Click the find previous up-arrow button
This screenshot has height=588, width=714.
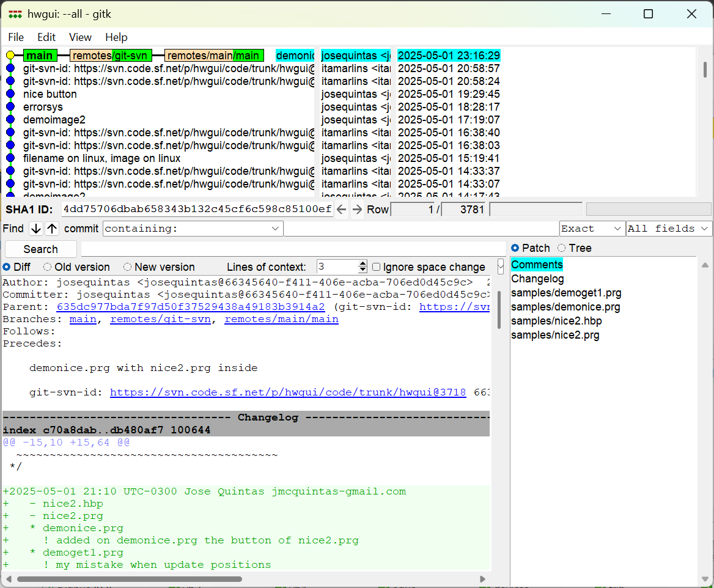pyautogui.click(x=52, y=229)
